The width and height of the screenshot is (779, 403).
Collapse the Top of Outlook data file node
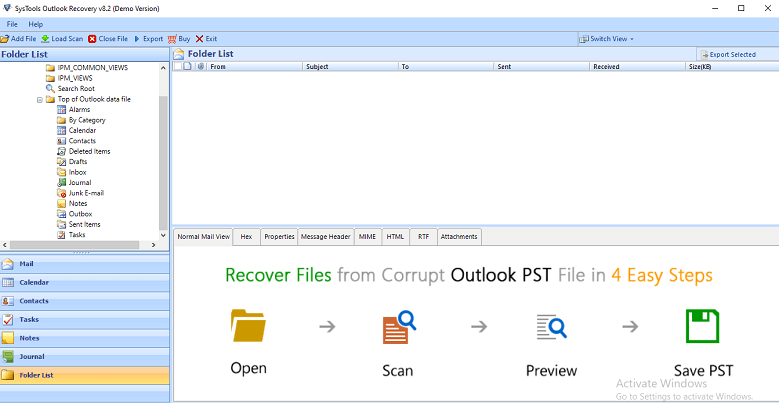39,99
